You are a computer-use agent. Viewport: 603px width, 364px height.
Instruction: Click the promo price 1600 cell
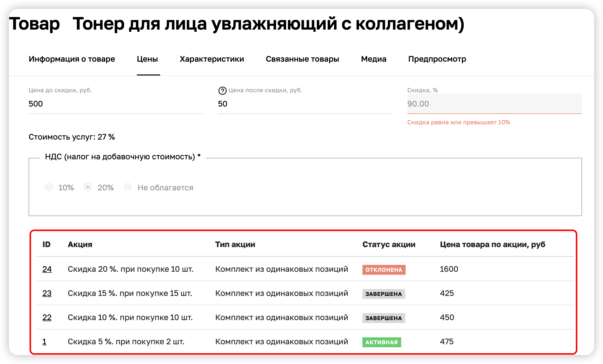449,269
